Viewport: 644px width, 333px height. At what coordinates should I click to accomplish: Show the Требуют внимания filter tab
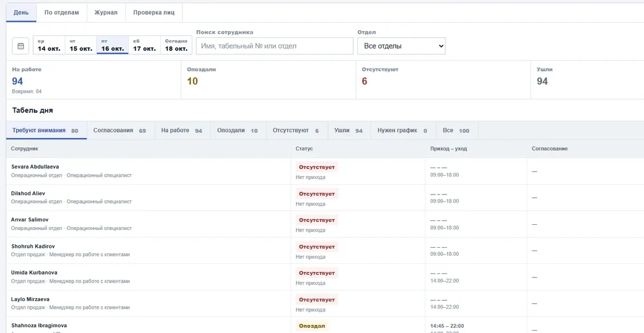[x=46, y=130]
